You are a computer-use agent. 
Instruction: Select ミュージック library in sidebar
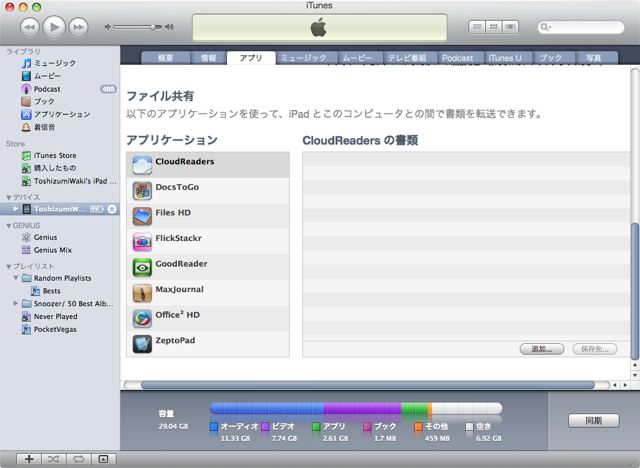pos(59,63)
